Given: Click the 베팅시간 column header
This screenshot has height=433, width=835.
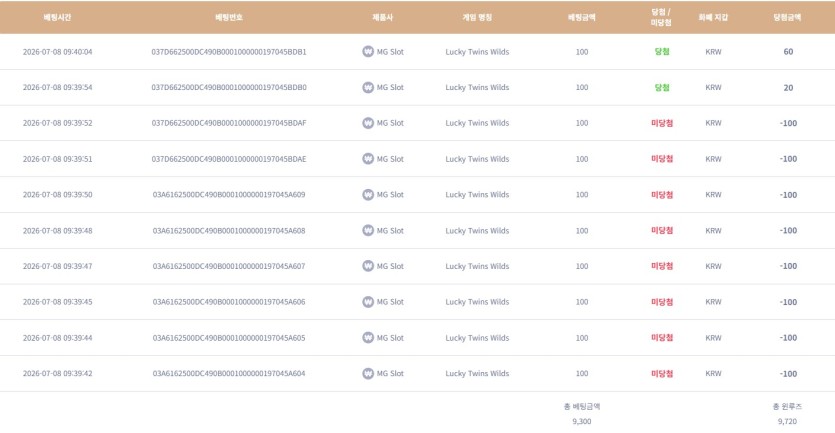Looking at the screenshot, I should click(57, 18).
